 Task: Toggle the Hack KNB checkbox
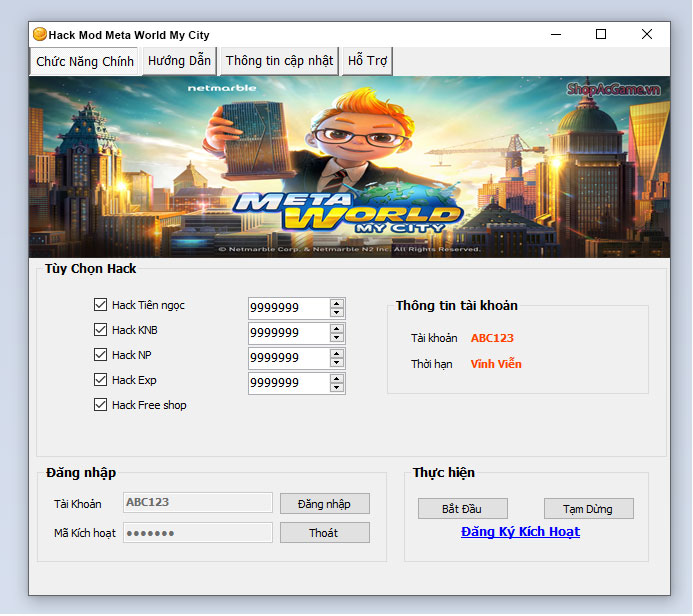tap(100, 330)
